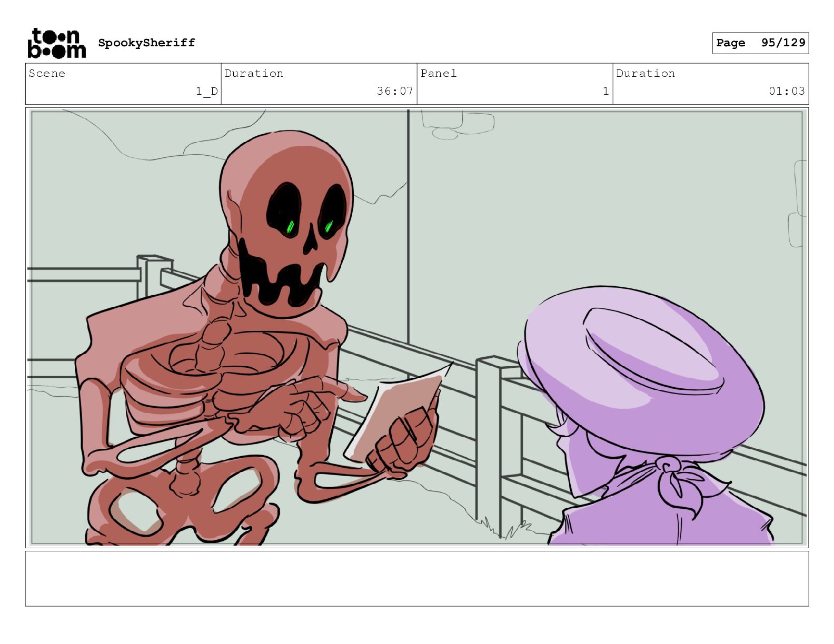Click the SpookySheriff project title

pos(146,43)
